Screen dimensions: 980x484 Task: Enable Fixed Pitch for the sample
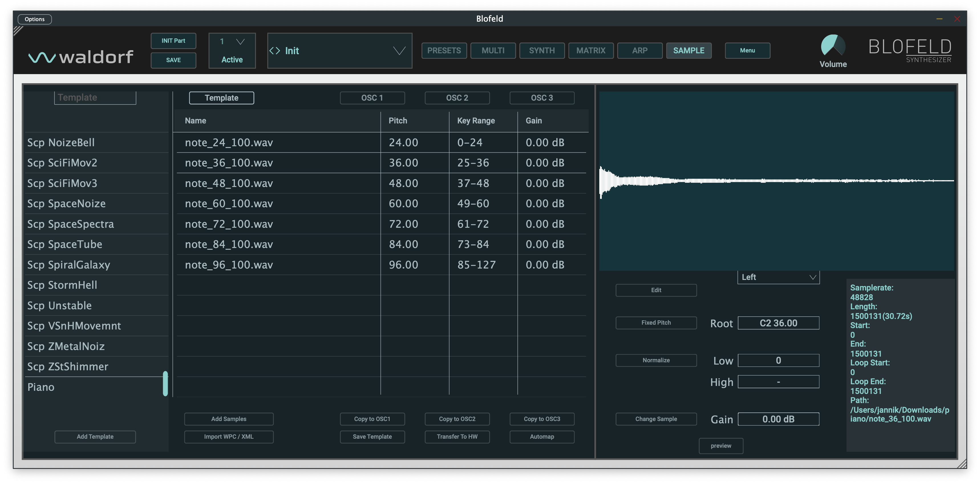[656, 322]
